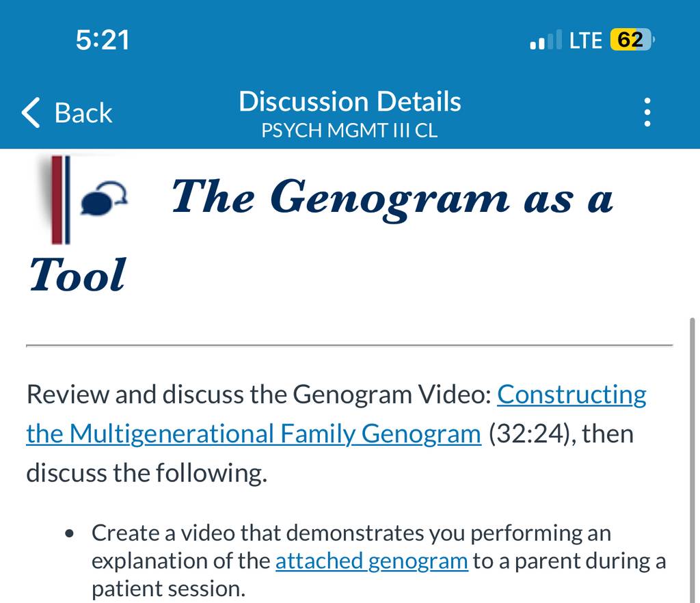Tap the discussion speech bubble icon

pyautogui.click(x=104, y=198)
